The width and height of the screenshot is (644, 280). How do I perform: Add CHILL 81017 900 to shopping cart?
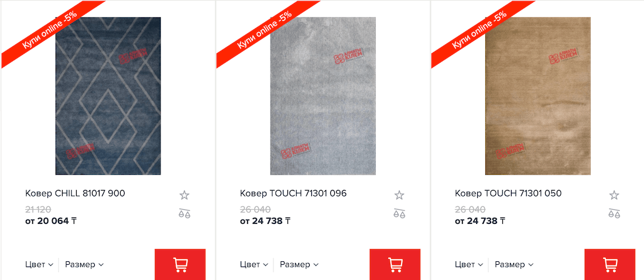pos(180,264)
